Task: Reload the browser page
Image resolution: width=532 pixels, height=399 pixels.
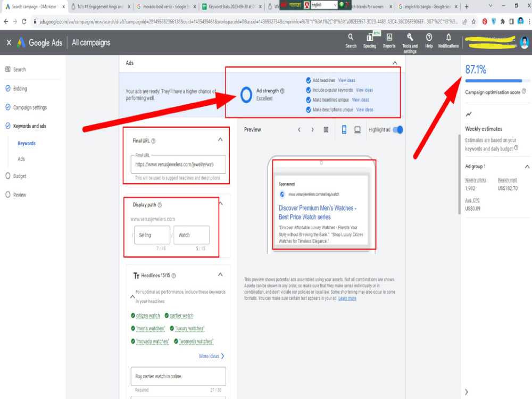Action: tap(24, 22)
